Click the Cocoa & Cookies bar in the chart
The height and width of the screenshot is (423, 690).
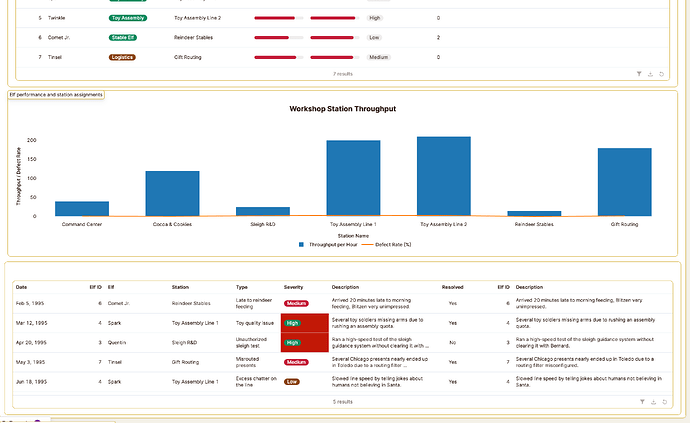click(x=172, y=193)
